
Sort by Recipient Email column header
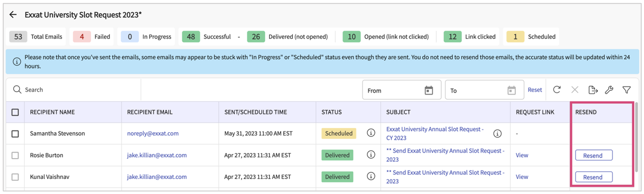150,112
